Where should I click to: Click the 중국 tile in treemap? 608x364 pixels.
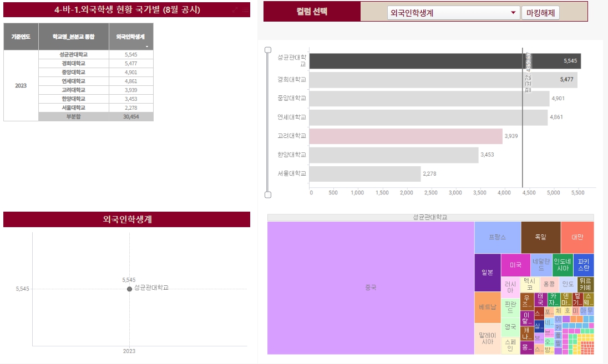pos(371,288)
